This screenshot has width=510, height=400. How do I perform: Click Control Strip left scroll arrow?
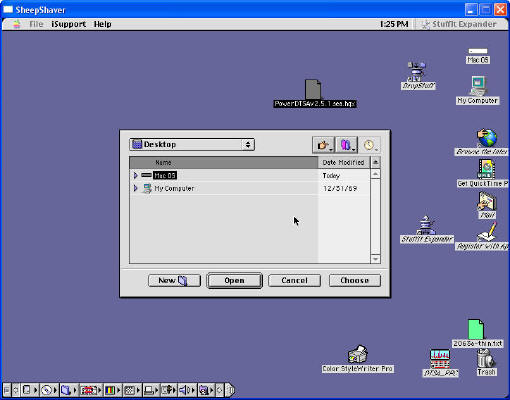point(15,390)
